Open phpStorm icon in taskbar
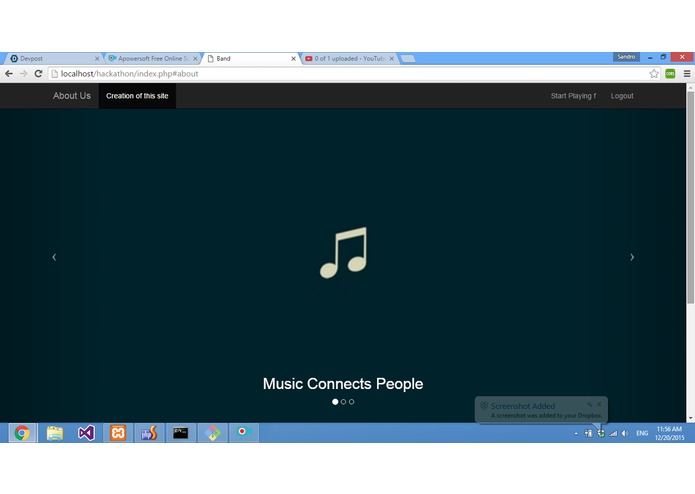This screenshot has width=695, height=494. point(149,433)
